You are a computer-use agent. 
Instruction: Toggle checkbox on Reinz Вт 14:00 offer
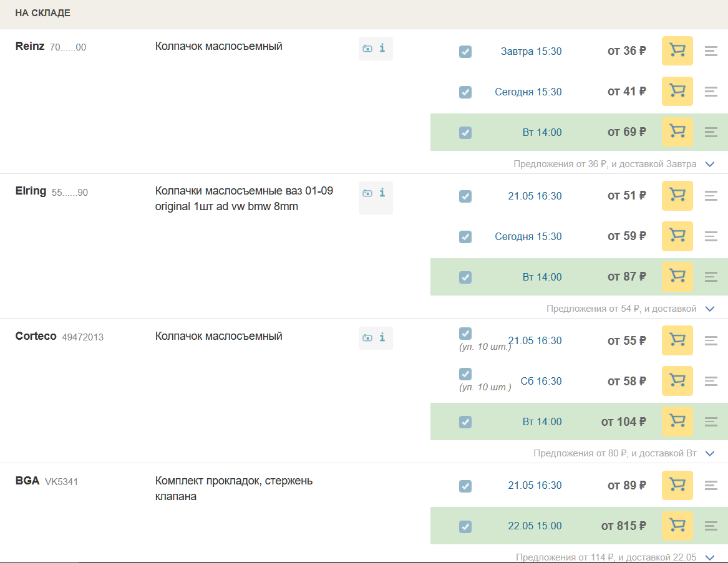click(465, 133)
